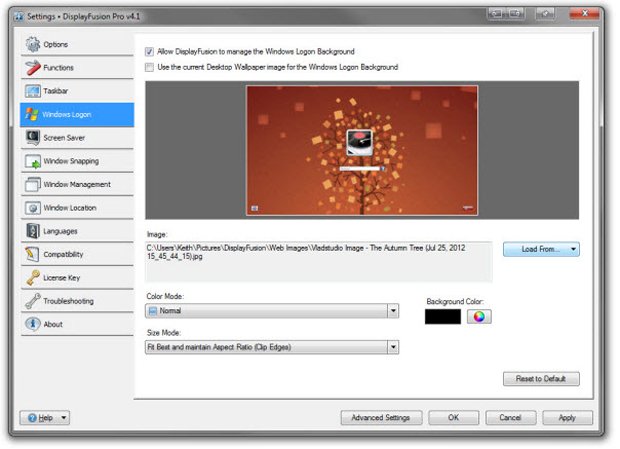This screenshot has width=620, height=449.
Task: Click the Image file path field
Action: tap(319, 261)
